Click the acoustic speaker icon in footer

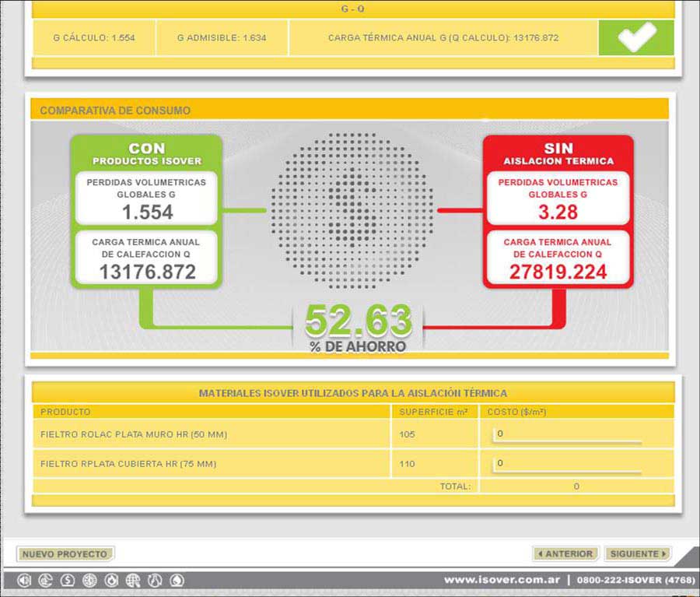pos(24,580)
